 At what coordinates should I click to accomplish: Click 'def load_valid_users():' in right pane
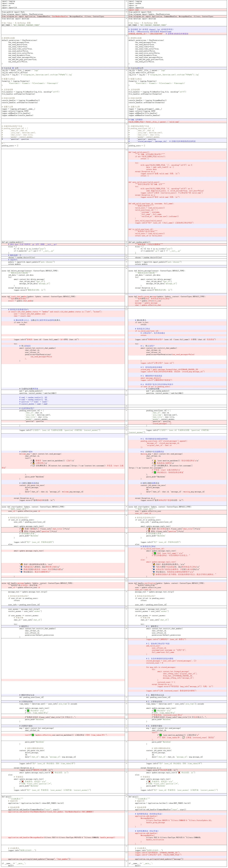tap(139, 152)
